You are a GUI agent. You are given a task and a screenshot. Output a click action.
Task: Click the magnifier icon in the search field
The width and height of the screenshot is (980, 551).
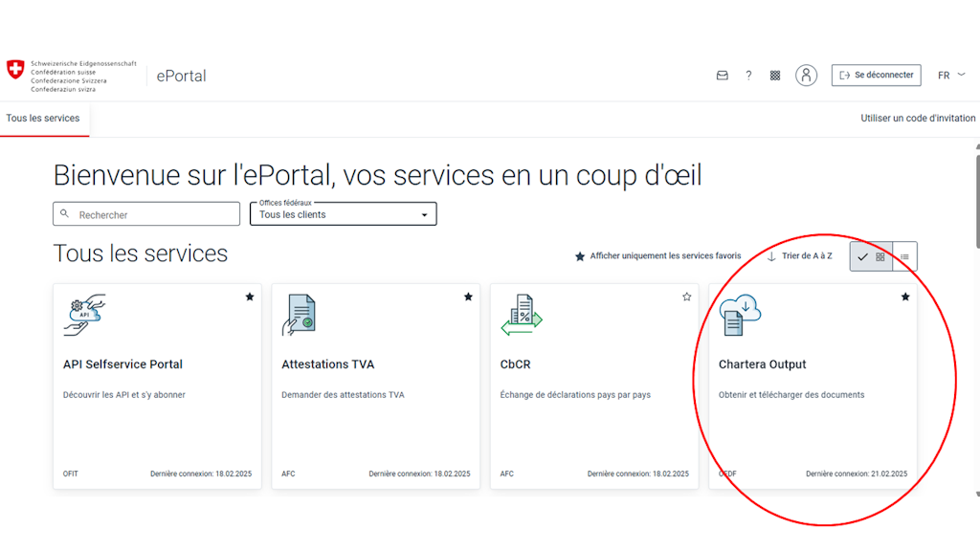click(63, 213)
